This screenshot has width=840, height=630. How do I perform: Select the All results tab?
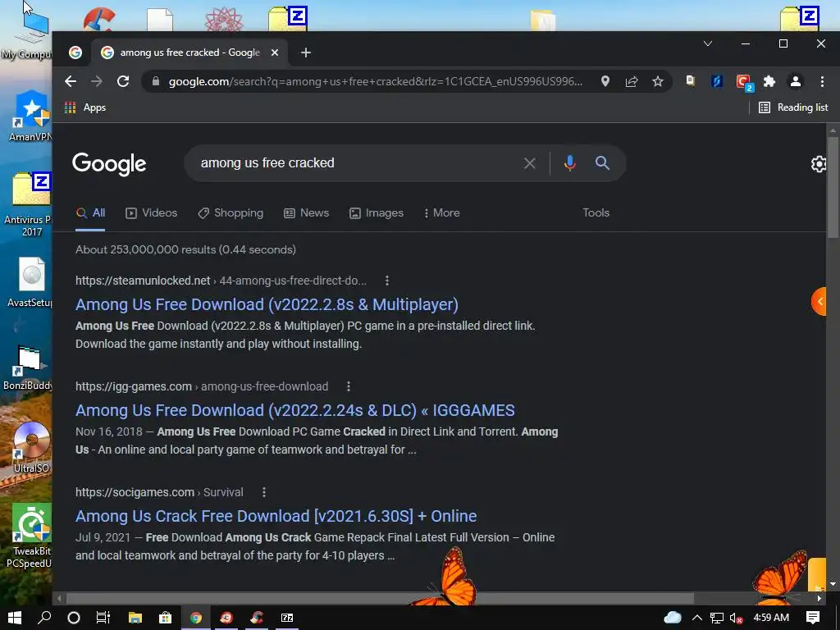[x=90, y=213]
